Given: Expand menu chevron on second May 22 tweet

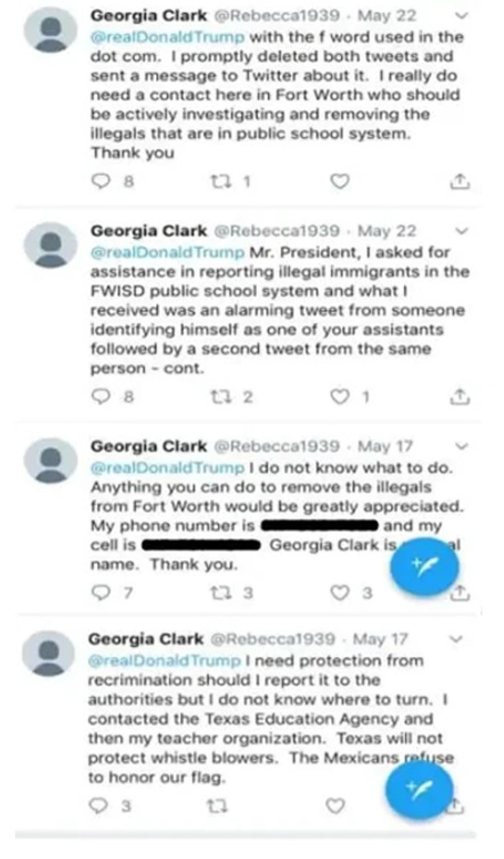Looking at the screenshot, I should click(x=462, y=231).
